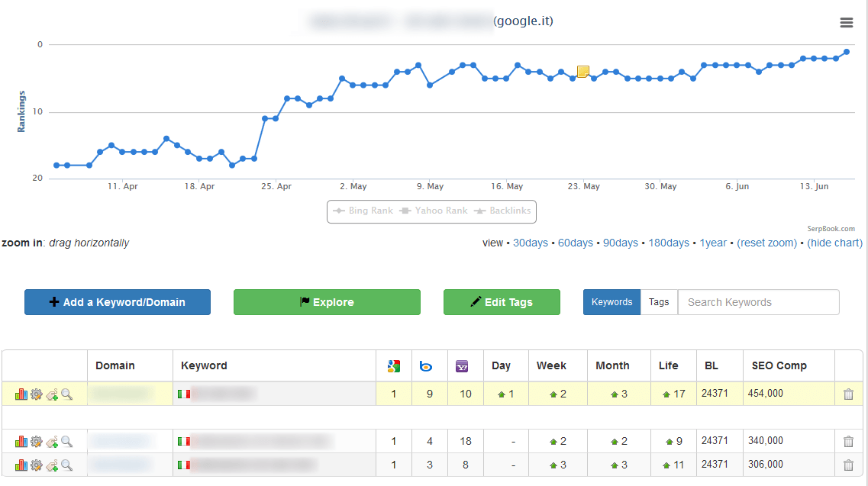The width and height of the screenshot is (868, 486).
Task: Sort table by Domain column header
Action: pos(115,366)
